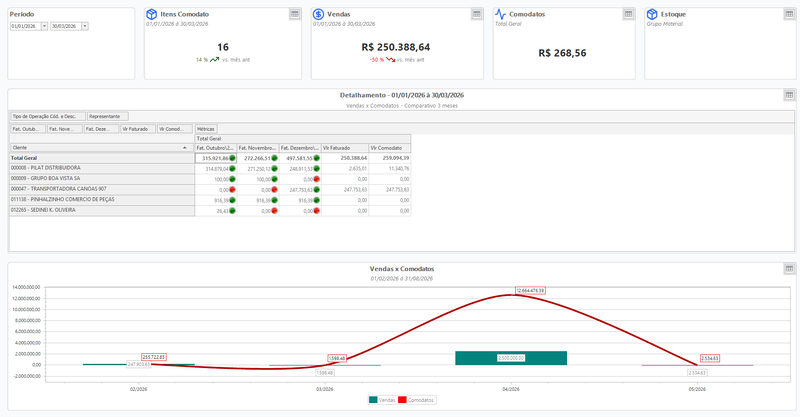Click green indicator in Total Geral Fat. Outubro cell
Viewport: 800px width, 417px height.
tap(232, 158)
